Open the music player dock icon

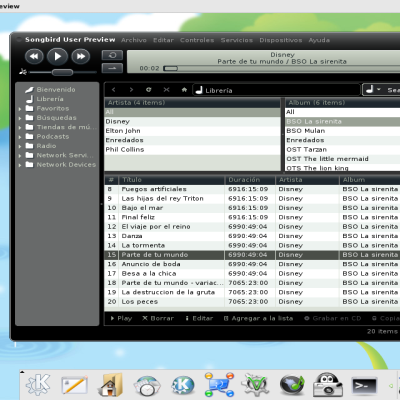(292, 386)
